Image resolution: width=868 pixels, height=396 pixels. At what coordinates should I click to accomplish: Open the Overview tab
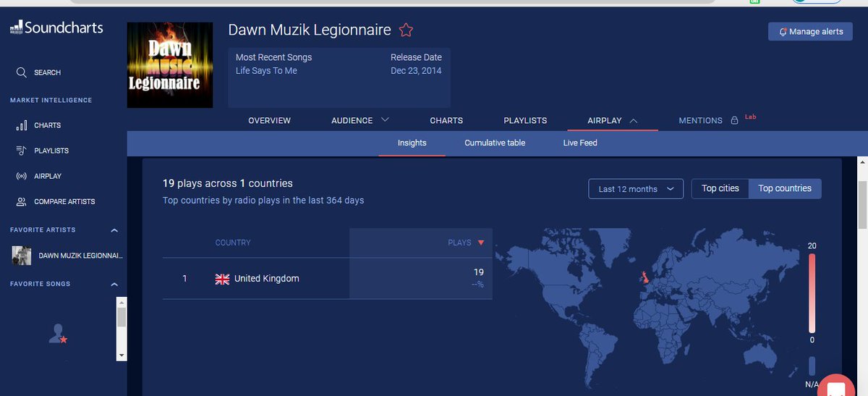coord(269,120)
